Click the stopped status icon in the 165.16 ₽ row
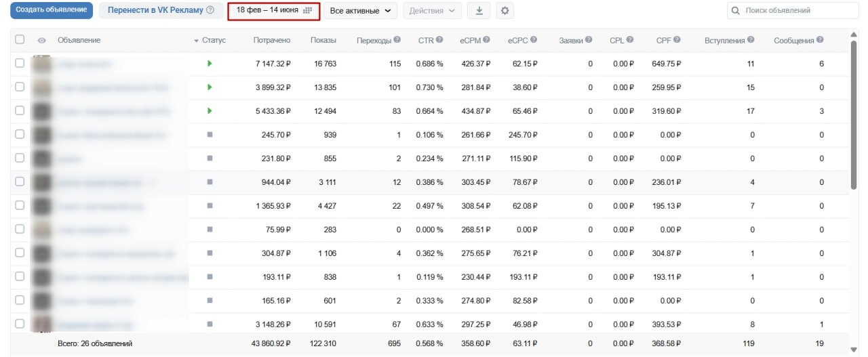 [210, 300]
